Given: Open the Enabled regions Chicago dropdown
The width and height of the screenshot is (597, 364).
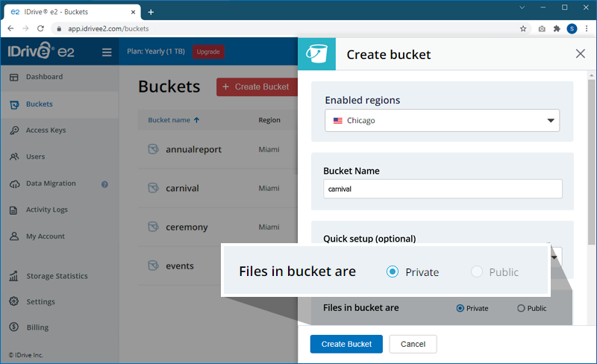Looking at the screenshot, I should pos(442,120).
